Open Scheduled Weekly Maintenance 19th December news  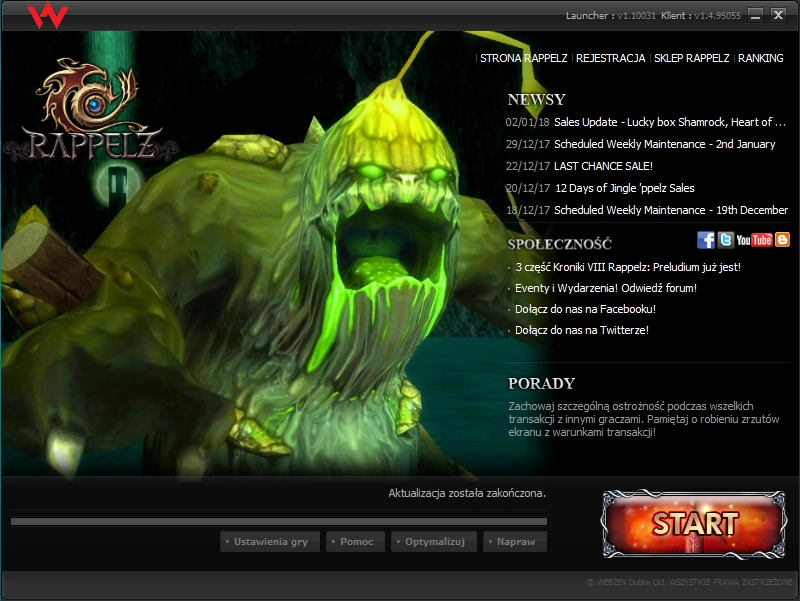coord(671,210)
